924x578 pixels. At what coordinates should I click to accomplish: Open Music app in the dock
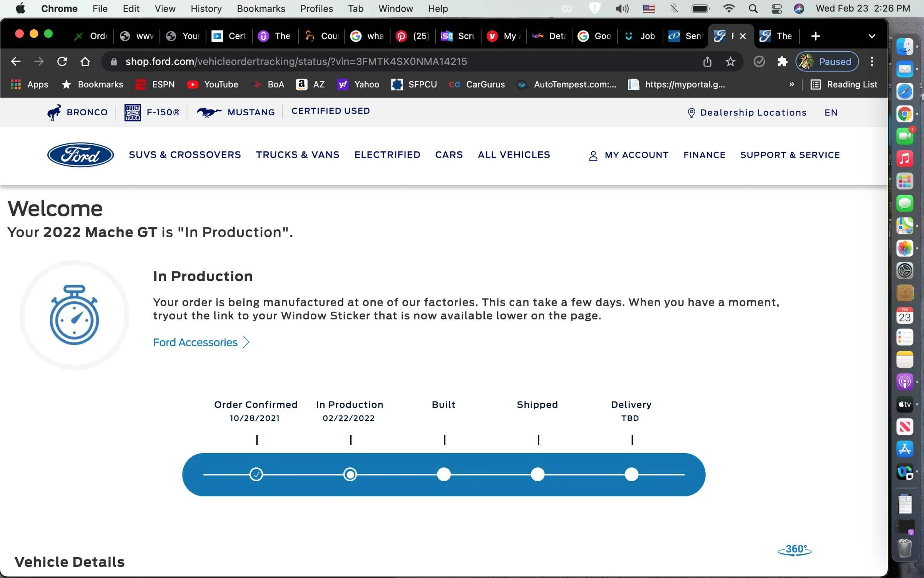tap(905, 158)
